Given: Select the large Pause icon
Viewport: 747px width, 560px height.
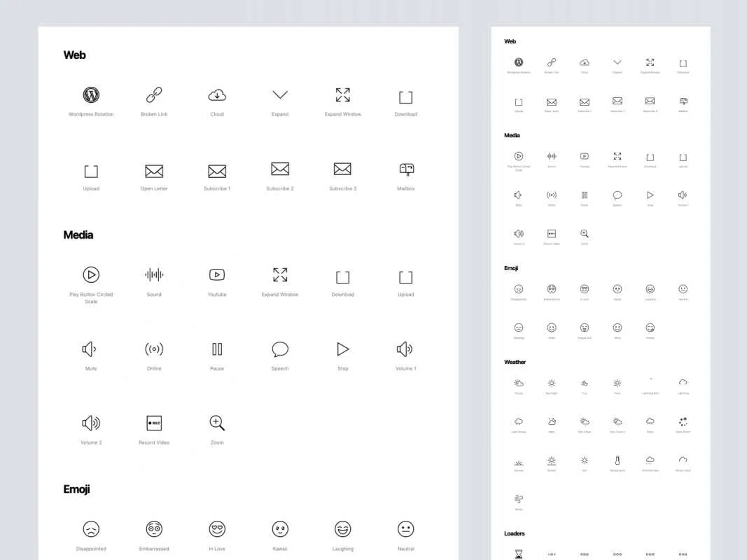Looking at the screenshot, I should 217,349.
